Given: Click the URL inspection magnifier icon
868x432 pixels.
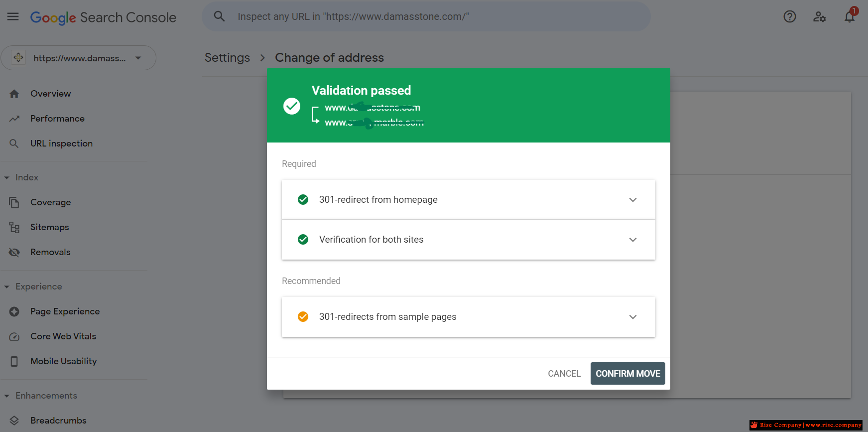Looking at the screenshot, I should tap(14, 144).
